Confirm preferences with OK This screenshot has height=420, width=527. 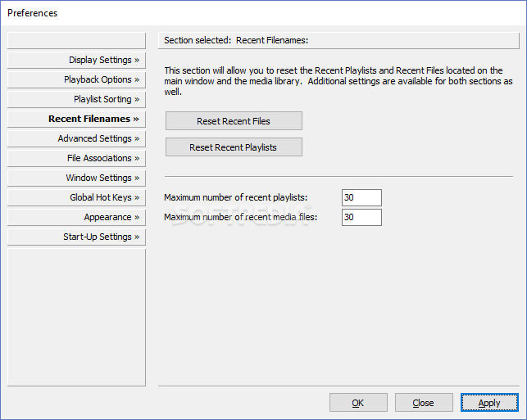pos(358,403)
